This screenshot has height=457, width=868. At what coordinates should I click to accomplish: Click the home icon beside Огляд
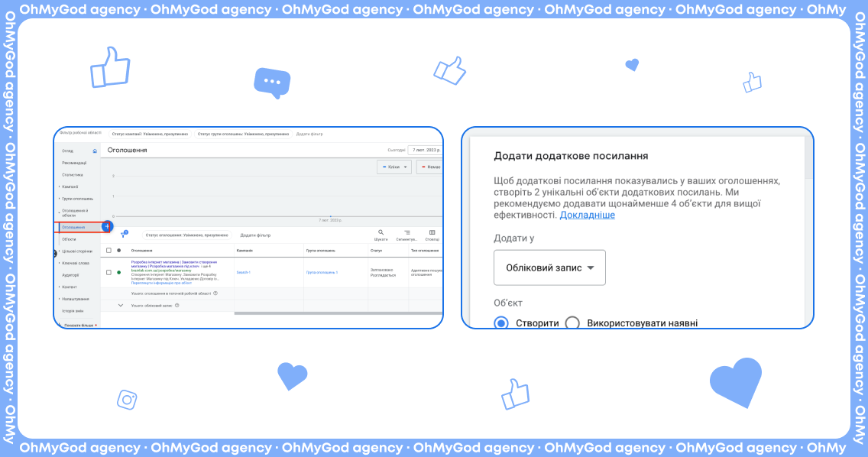pyautogui.click(x=95, y=151)
